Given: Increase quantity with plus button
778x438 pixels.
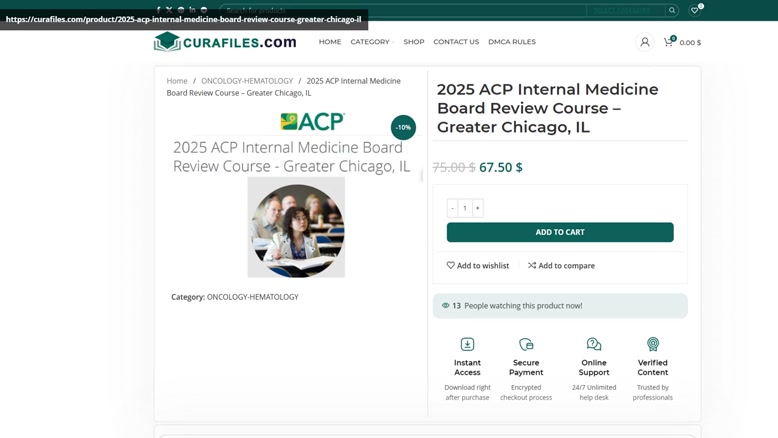Looking at the screenshot, I should 477,208.
